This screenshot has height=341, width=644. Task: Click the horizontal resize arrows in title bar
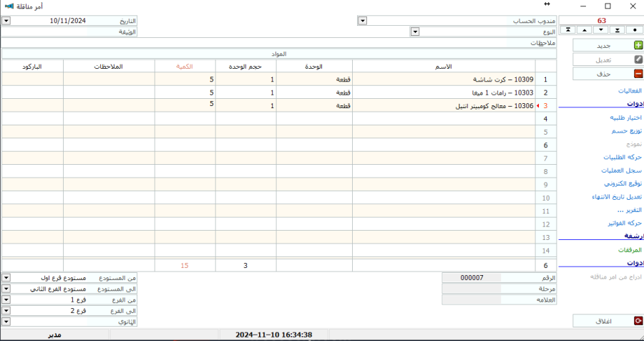[x=547, y=4]
